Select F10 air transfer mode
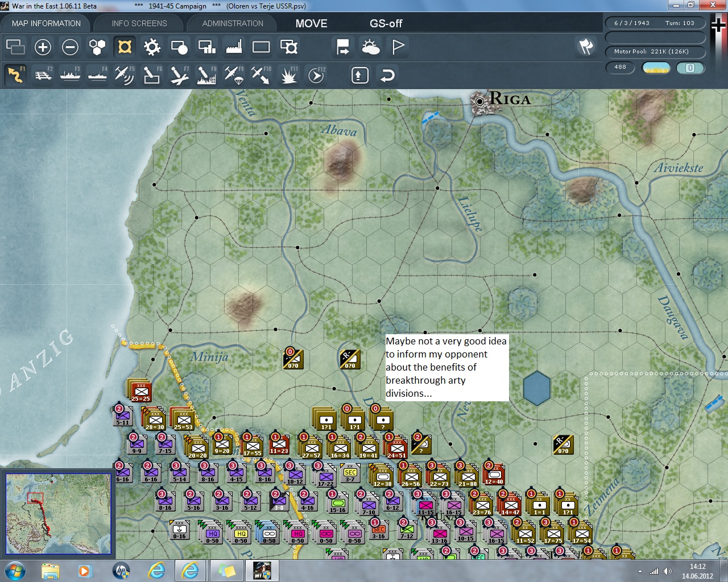 click(x=261, y=75)
